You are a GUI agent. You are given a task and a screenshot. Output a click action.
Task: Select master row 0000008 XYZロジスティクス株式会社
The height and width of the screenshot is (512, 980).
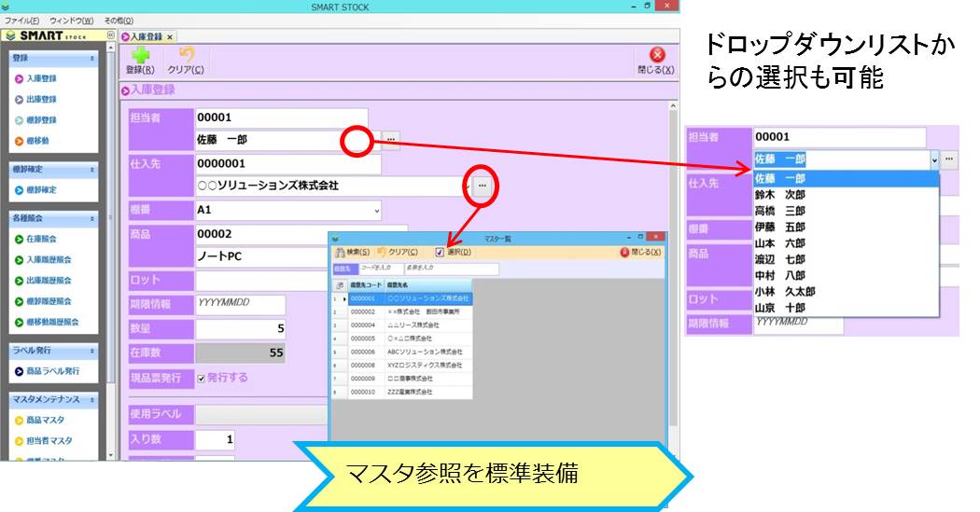pyautogui.click(x=402, y=366)
